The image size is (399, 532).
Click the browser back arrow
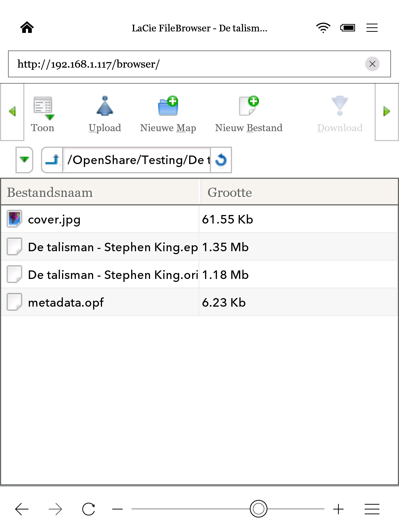pyautogui.click(x=22, y=509)
